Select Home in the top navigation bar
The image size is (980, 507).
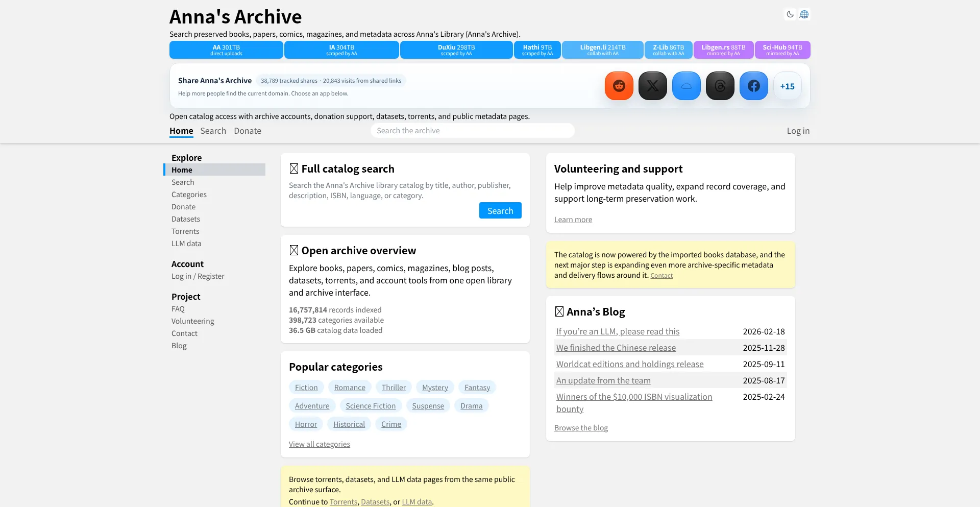(181, 131)
